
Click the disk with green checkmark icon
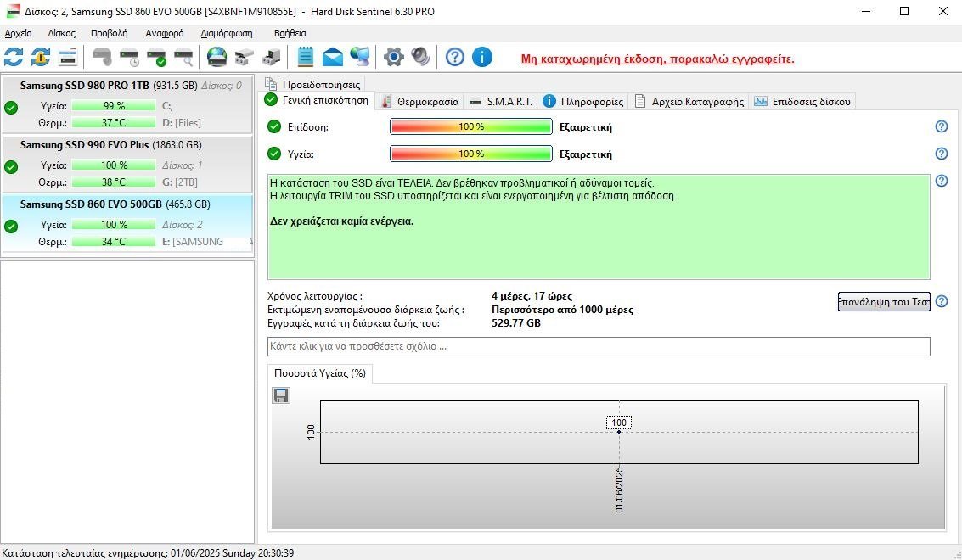point(156,57)
